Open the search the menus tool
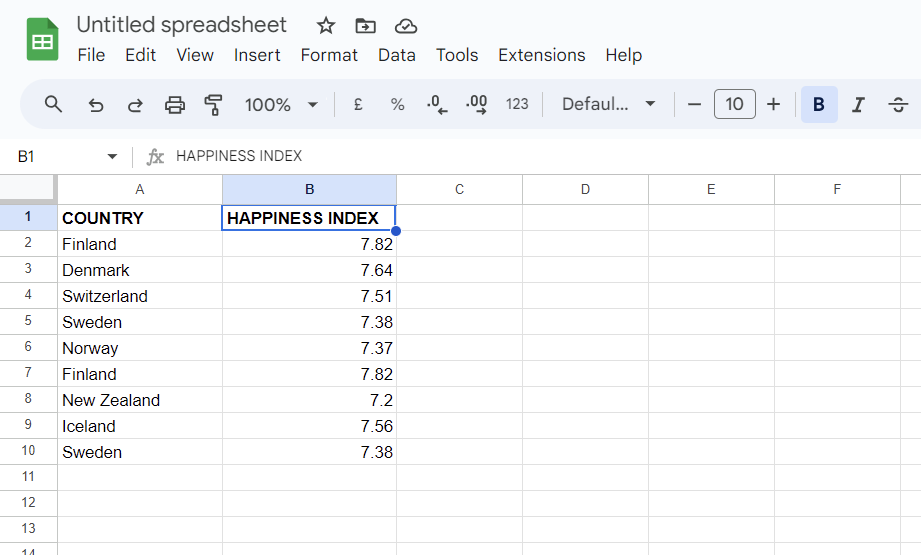Image resolution: width=921 pixels, height=555 pixels. 54,104
